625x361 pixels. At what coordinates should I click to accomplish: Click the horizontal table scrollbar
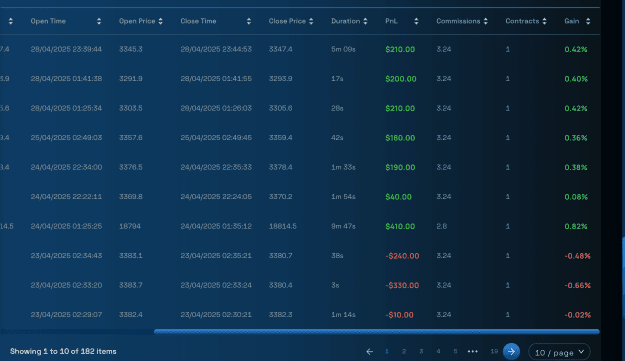click(377, 332)
